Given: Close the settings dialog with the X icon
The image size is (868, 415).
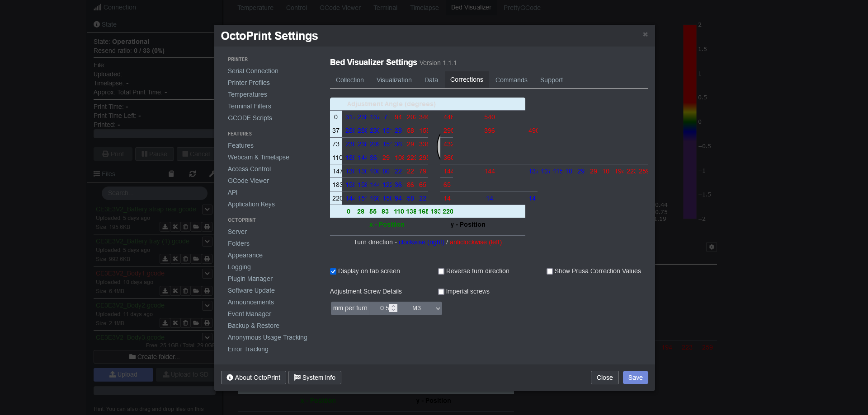Looking at the screenshot, I should click(645, 34).
